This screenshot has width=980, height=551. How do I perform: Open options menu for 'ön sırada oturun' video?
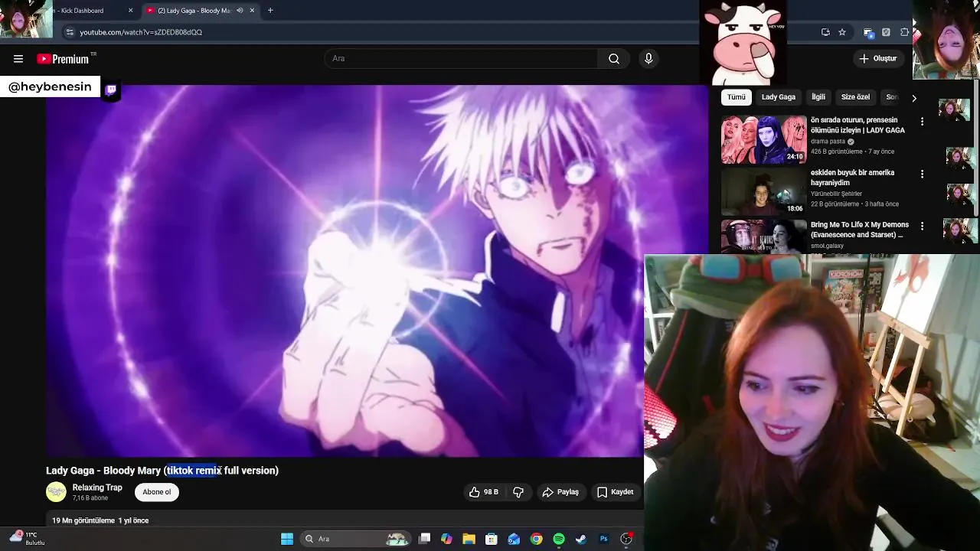(922, 122)
